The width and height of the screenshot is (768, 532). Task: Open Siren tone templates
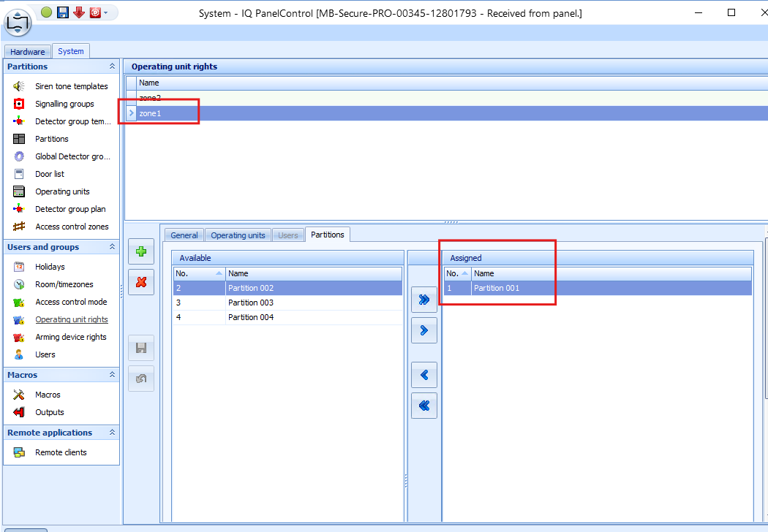(x=72, y=86)
